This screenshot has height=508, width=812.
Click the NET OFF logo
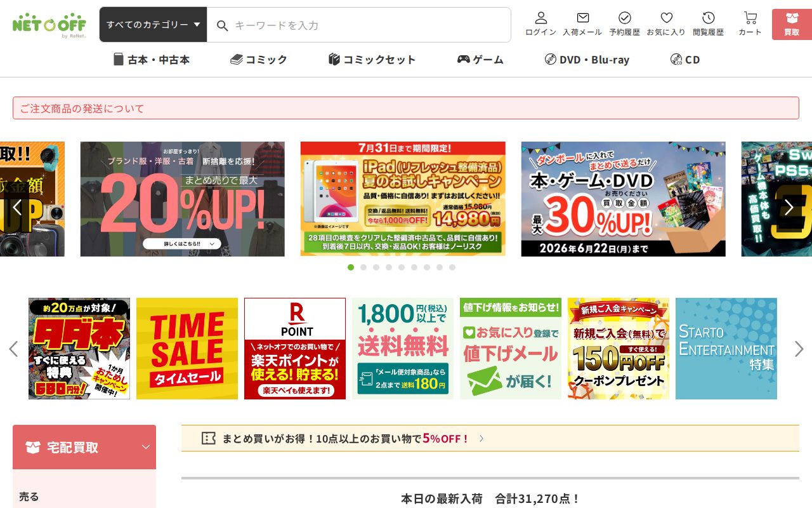pyautogui.click(x=49, y=25)
